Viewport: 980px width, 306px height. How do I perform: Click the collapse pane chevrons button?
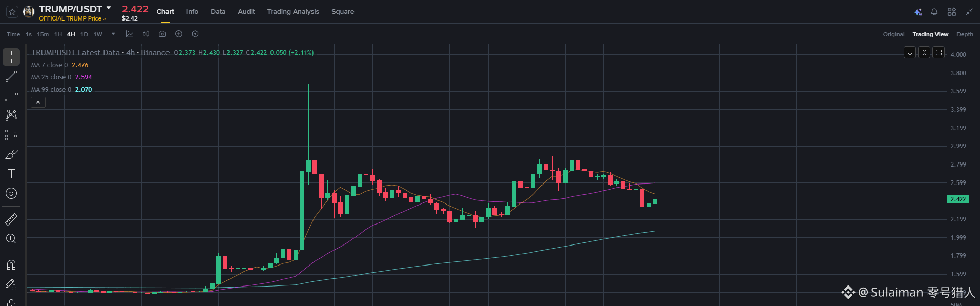[924, 52]
